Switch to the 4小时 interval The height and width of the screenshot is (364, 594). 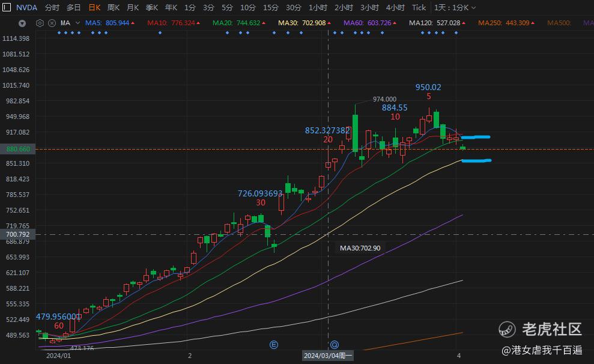coord(395,8)
